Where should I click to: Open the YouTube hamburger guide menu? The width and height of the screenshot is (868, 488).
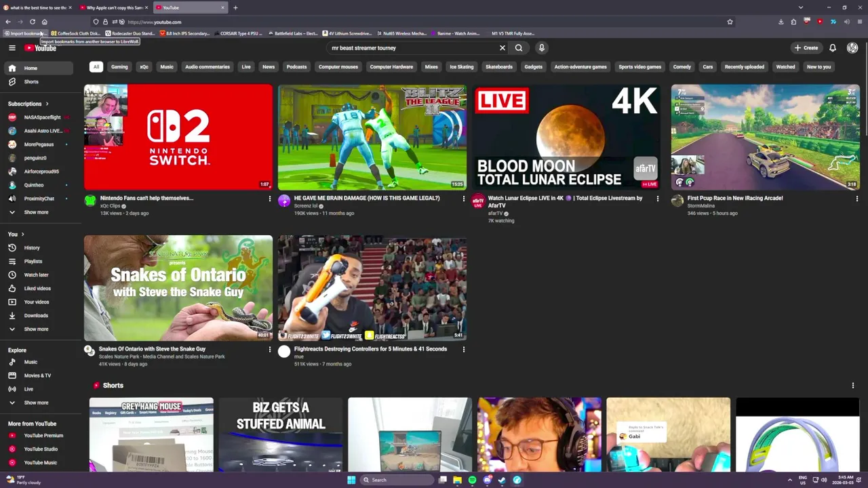12,48
